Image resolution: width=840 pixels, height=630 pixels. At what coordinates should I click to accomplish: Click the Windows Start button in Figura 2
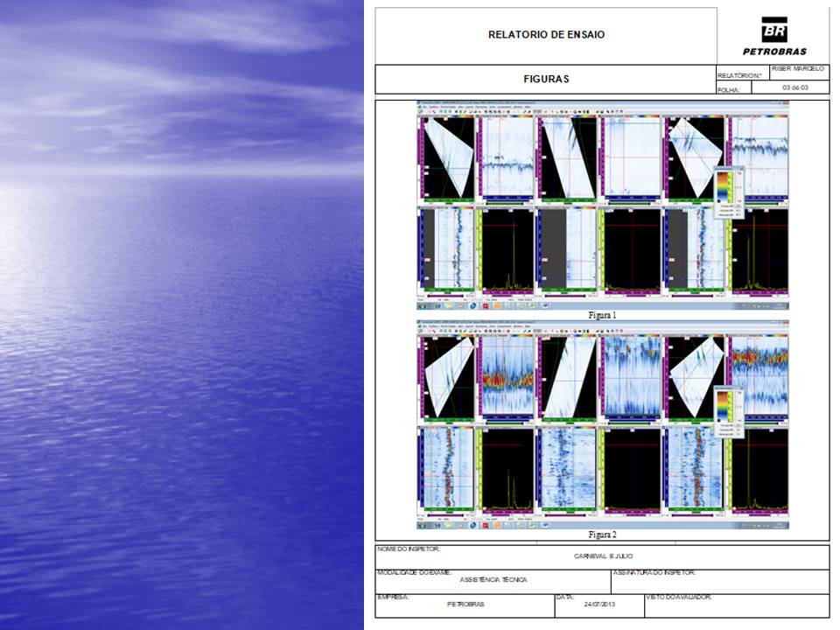(422, 525)
